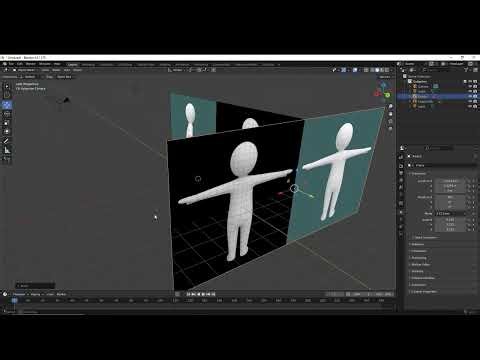Open the Output properties tab

(401, 173)
